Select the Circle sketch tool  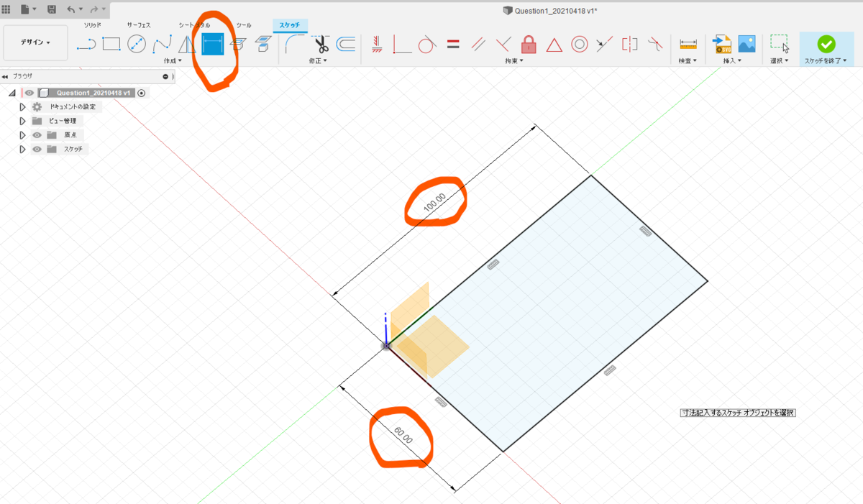(137, 44)
